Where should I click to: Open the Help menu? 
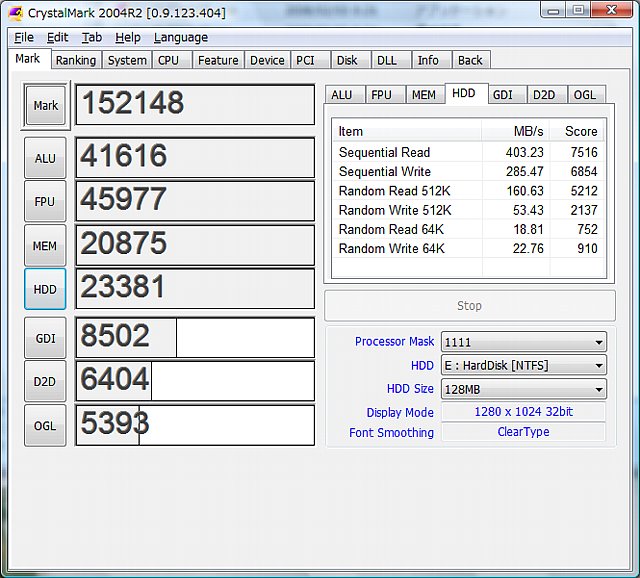tap(128, 38)
